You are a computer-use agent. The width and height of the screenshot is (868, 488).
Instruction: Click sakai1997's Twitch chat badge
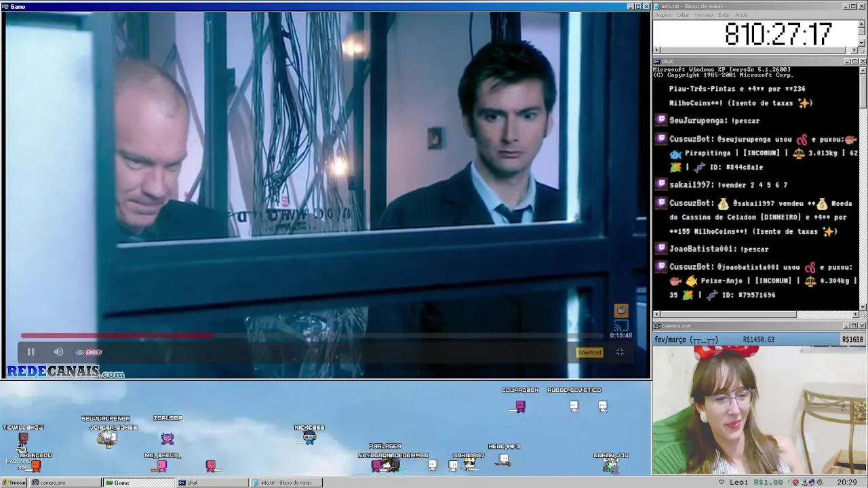click(x=661, y=184)
